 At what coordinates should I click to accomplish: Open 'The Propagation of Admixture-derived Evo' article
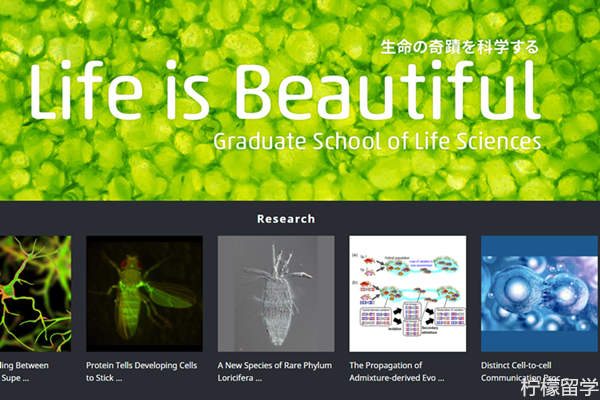[397, 372]
